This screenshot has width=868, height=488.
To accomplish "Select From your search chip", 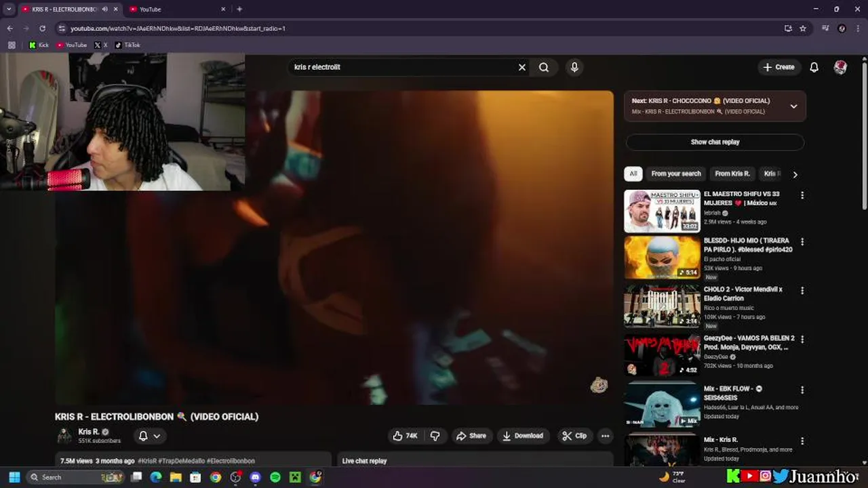I will tap(676, 174).
